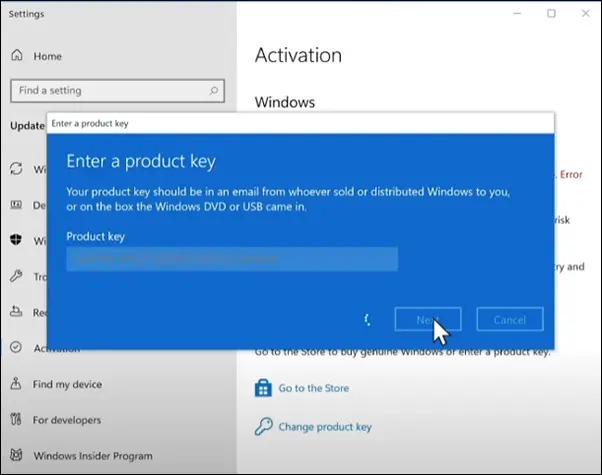Open the Troubleshoot wrench icon
The image size is (602, 475).
(16, 276)
